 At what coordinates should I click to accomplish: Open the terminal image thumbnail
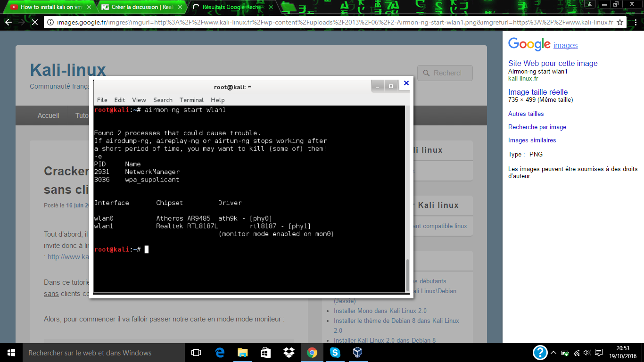[251, 187]
